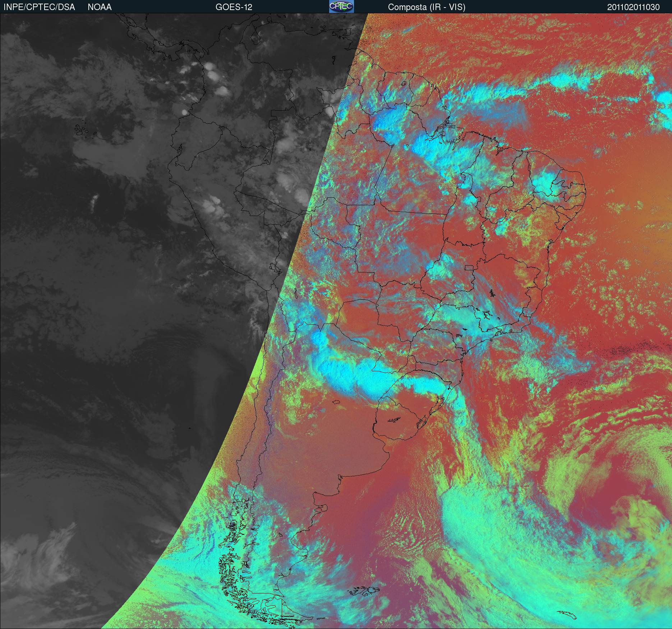Click the Composta (IR - VIS) title
672x629 pixels.
[x=427, y=7]
